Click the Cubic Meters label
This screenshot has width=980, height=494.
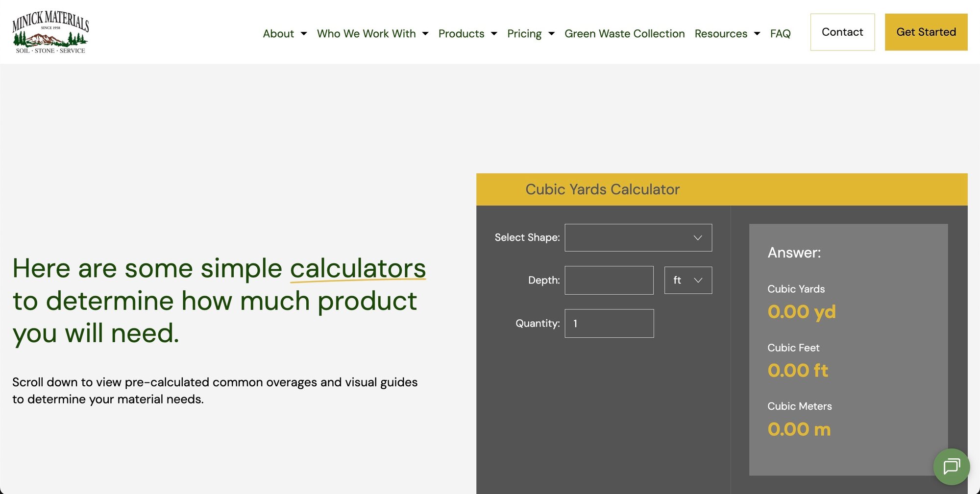[x=799, y=406]
